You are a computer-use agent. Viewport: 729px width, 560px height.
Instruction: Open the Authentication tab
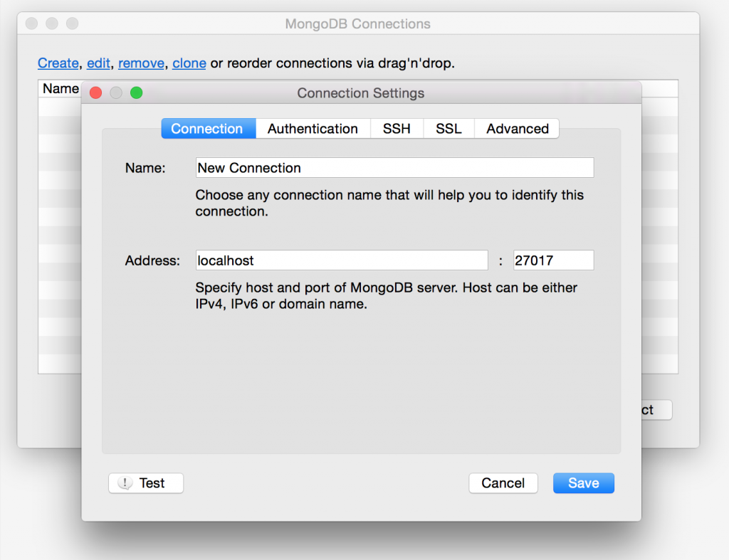pyautogui.click(x=313, y=129)
